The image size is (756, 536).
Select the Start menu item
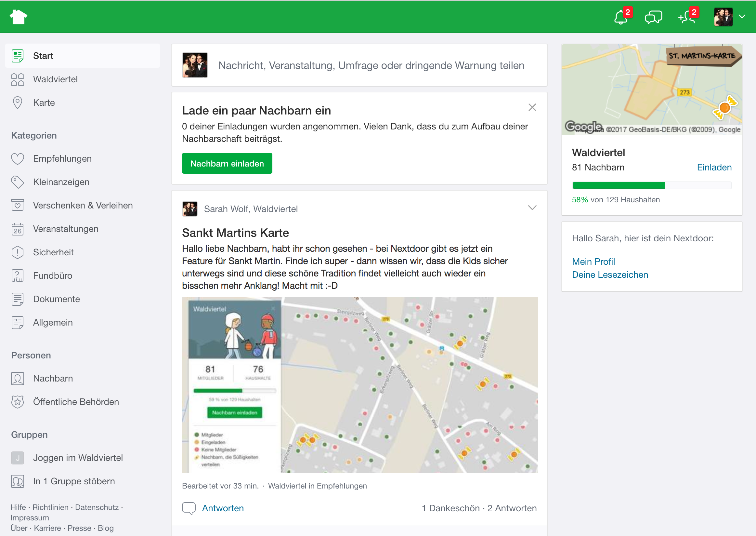pyautogui.click(x=83, y=56)
